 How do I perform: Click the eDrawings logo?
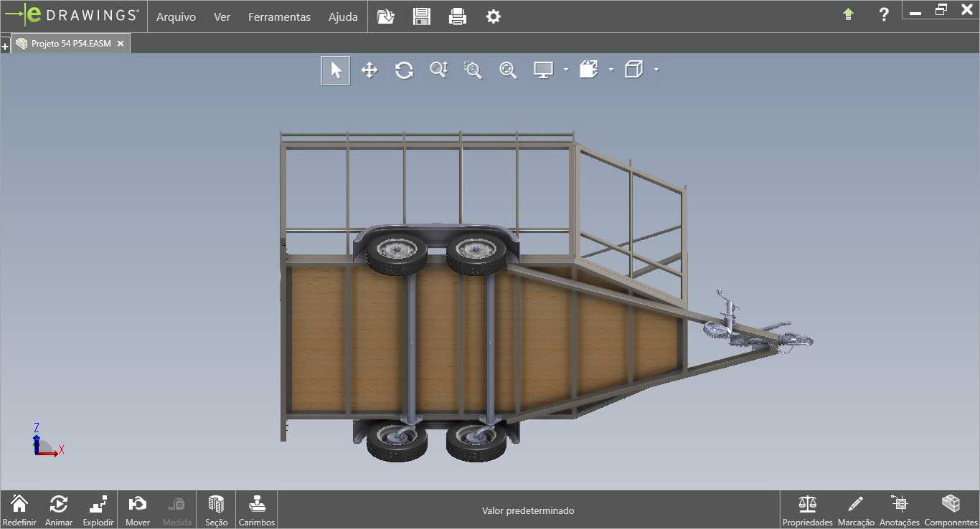pyautogui.click(x=72, y=15)
